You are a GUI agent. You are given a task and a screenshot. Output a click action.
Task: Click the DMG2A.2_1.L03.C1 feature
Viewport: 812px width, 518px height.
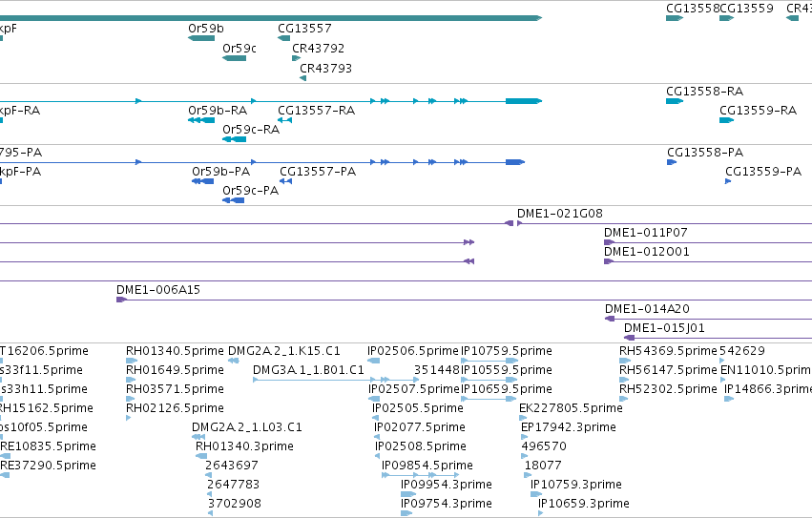[198, 437]
